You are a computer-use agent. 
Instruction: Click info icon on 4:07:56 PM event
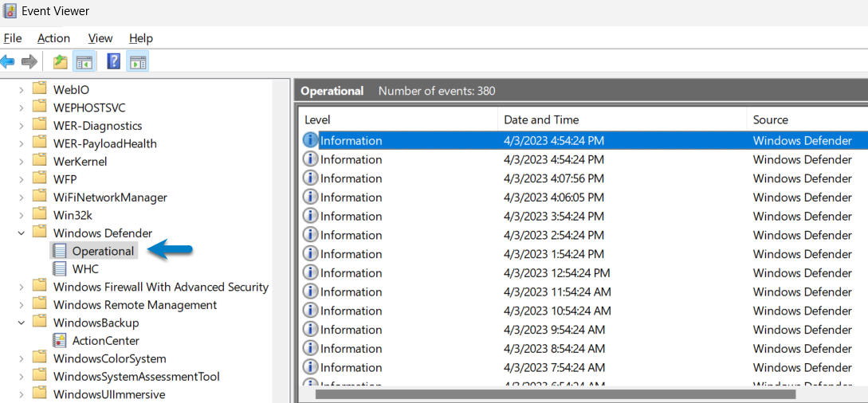[311, 178]
